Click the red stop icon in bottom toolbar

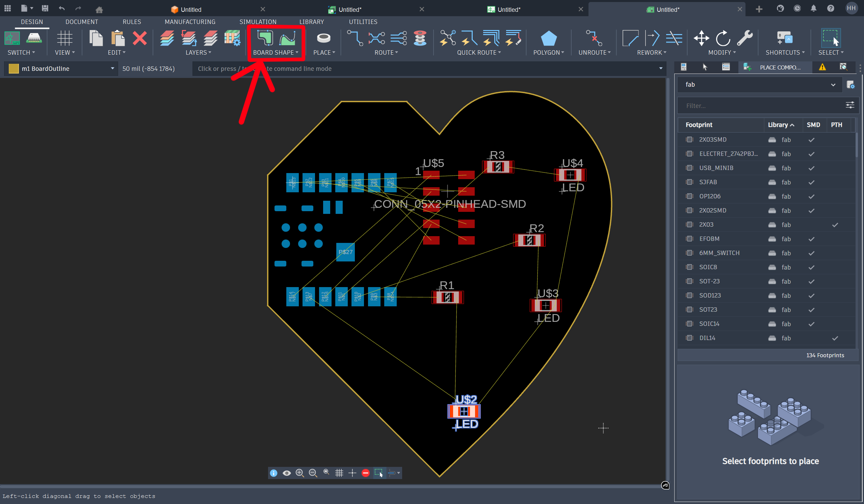tap(365, 473)
